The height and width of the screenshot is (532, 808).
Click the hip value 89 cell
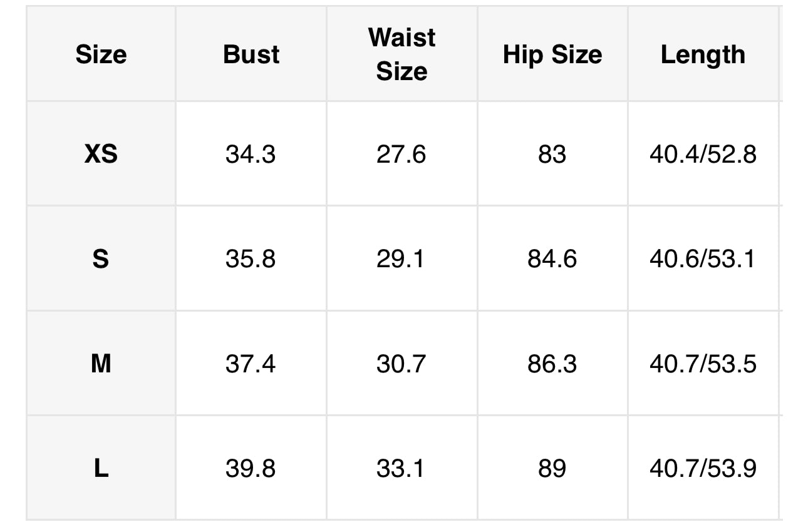tap(552, 468)
